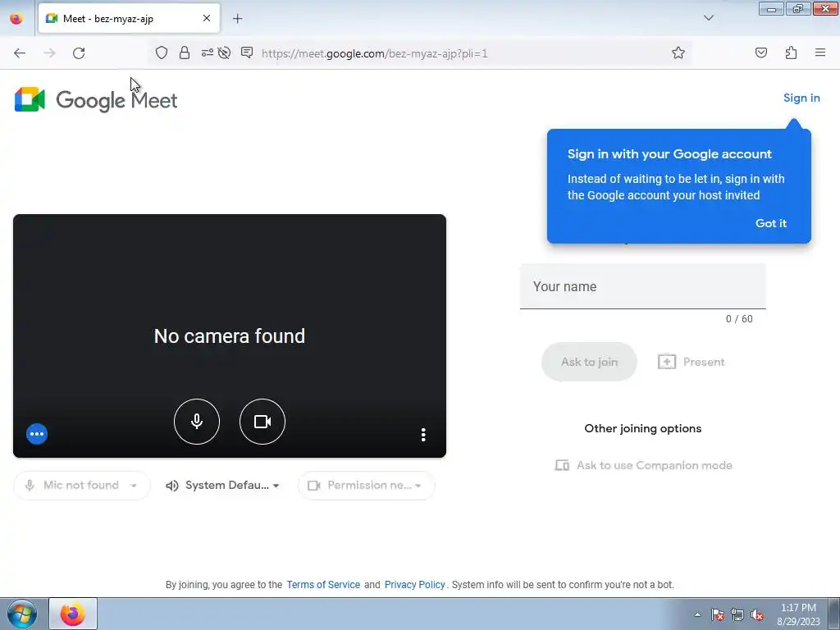Click the 'Sign in with your Google account' heading
Viewport: 840px width, 630px height.
tap(669, 154)
